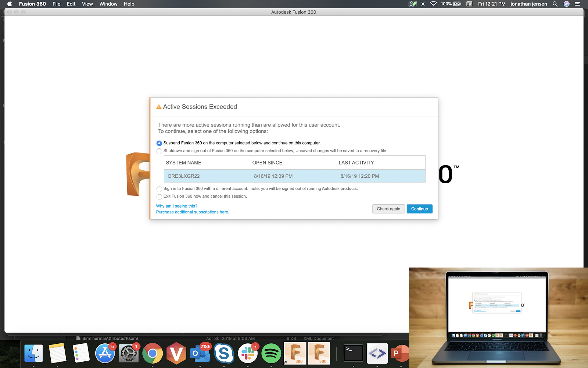This screenshot has width=588, height=368.
Task: Open the View menu
Action: coord(87,4)
